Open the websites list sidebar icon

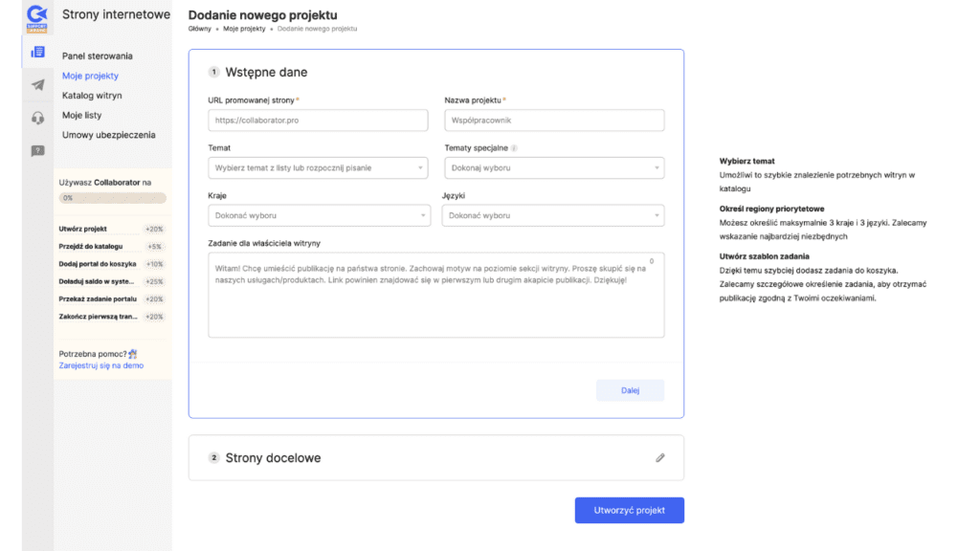click(x=38, y=52)
